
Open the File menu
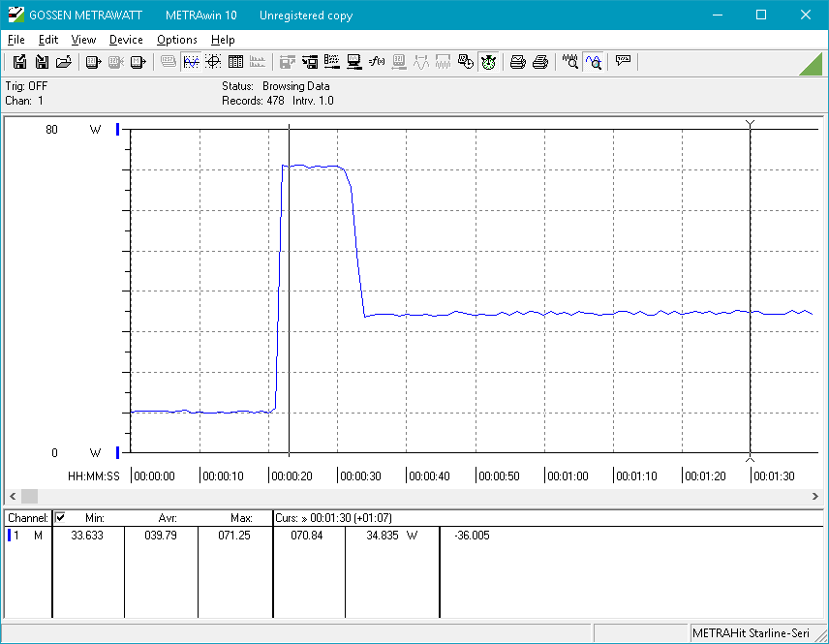[15, 40]
